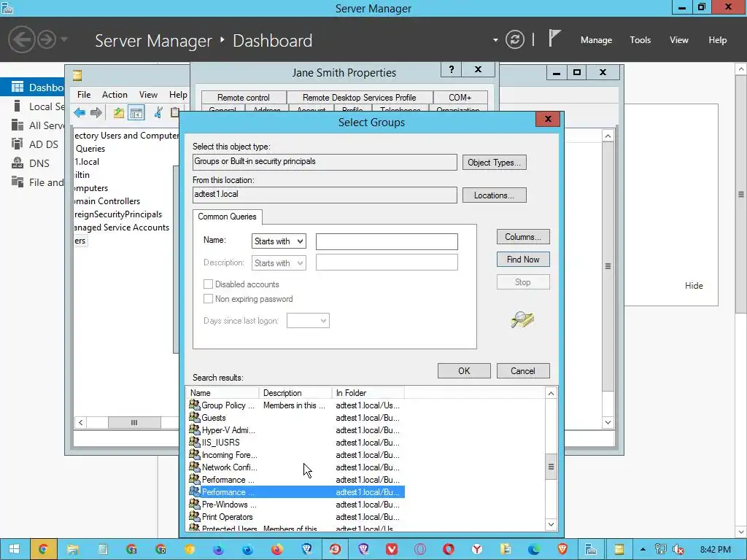Show hidden system tray icons
Screen dimensions: 747x560
point(643,550)
